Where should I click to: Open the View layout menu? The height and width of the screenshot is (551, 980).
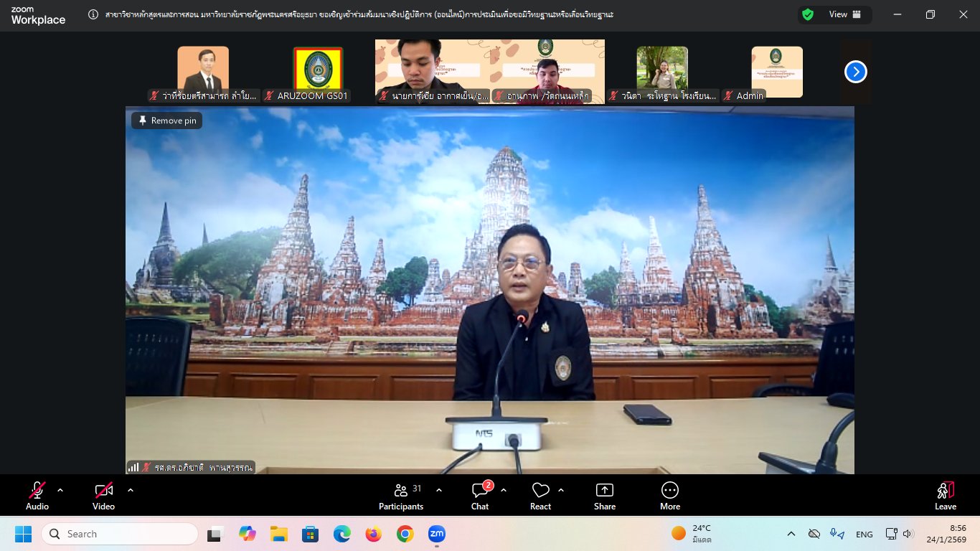coord(844,14)
